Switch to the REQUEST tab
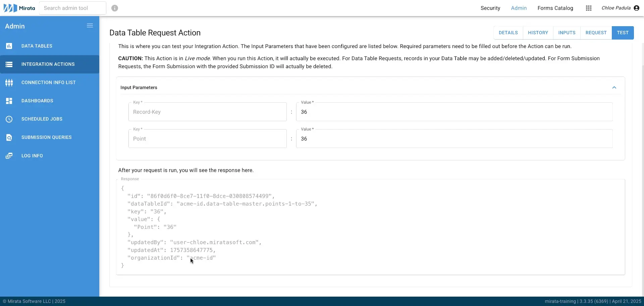The width and height of the screenshot is (644, 306). [x=596, y=33]
